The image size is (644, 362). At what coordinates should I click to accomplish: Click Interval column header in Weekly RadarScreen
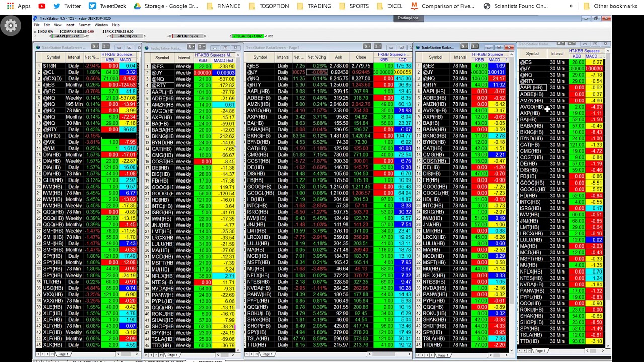click(183, 58)
